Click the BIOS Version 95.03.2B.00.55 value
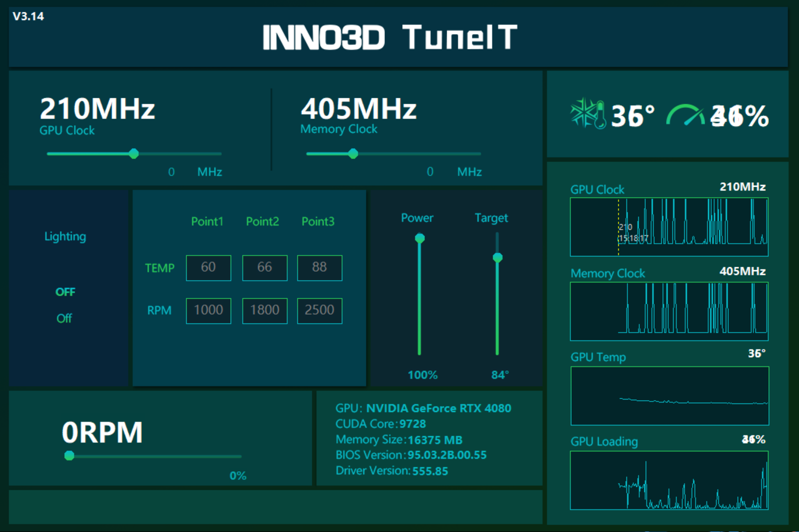Viewport: 799px width, 532px height. pos(447,455)
